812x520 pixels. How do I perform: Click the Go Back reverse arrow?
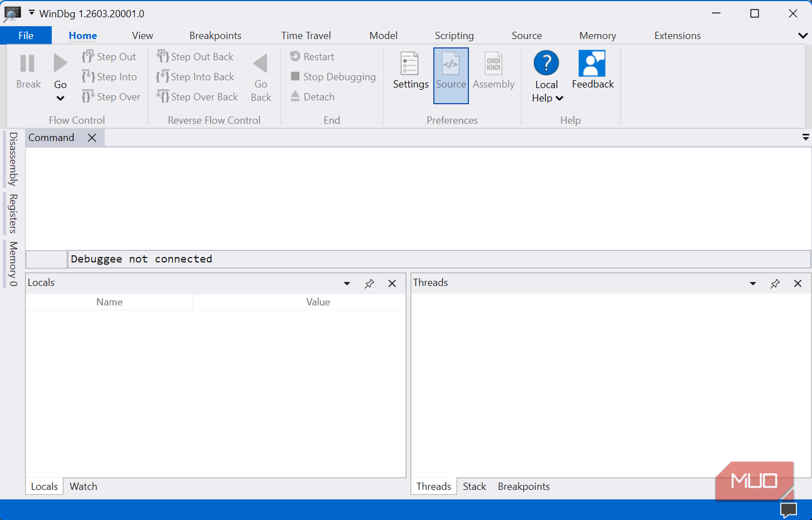click(x=260, y=64)
